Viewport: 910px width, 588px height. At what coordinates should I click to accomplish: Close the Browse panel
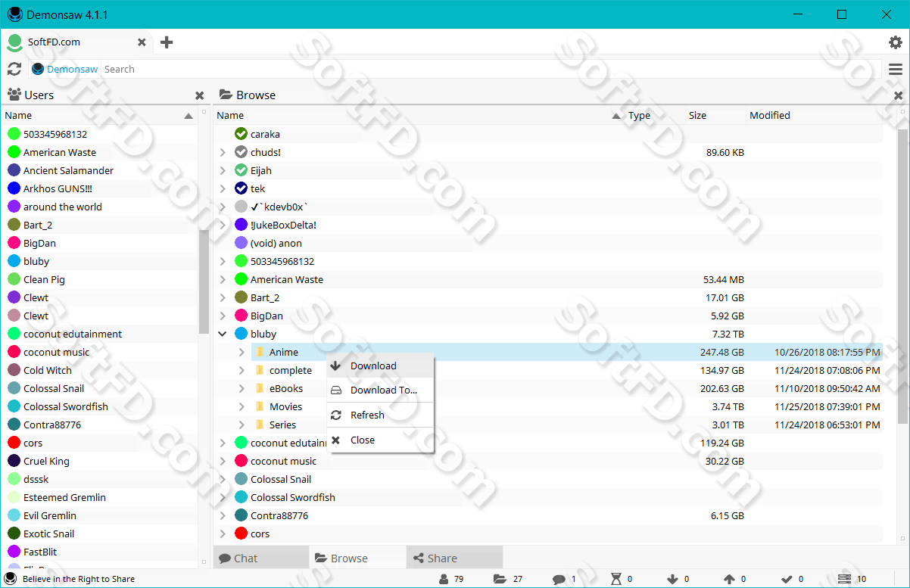click(898, 95)
